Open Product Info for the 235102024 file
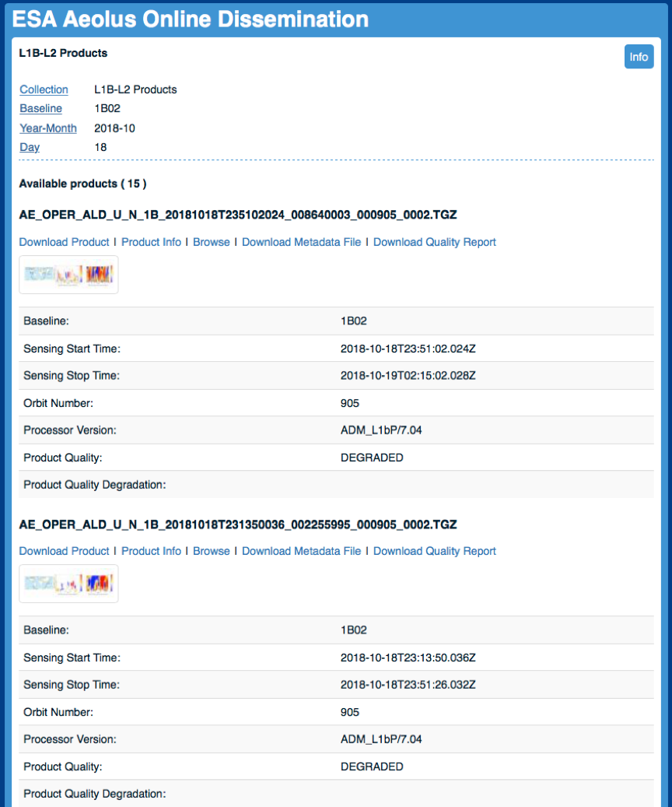 (151, 242)
